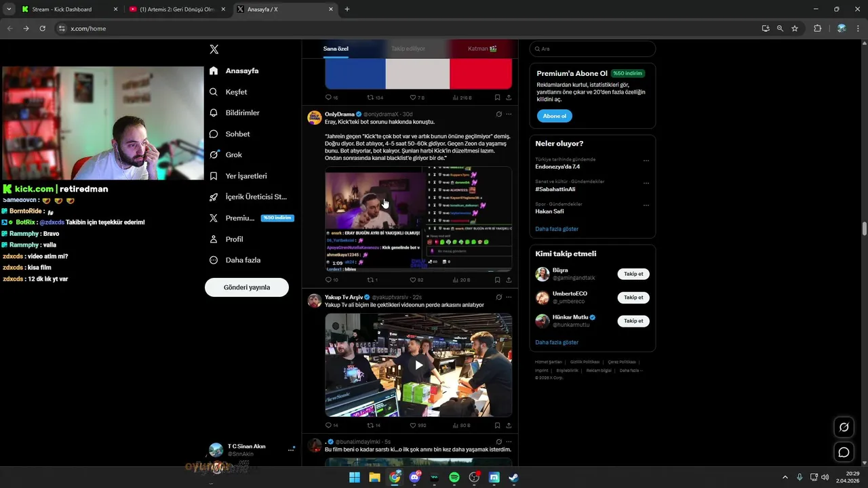Open floating Grok button
This screenshot has width=868, height=488.
844,427
